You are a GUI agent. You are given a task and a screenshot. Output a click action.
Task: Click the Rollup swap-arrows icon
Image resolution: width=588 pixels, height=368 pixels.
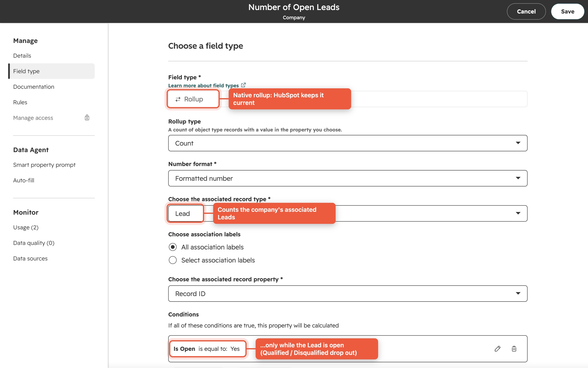[x=178, y=99]
